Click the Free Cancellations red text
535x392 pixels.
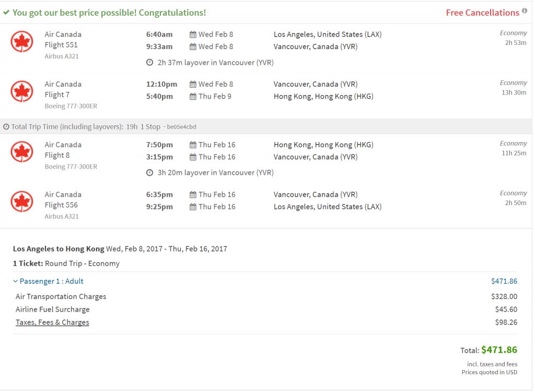tap(482, 13)
